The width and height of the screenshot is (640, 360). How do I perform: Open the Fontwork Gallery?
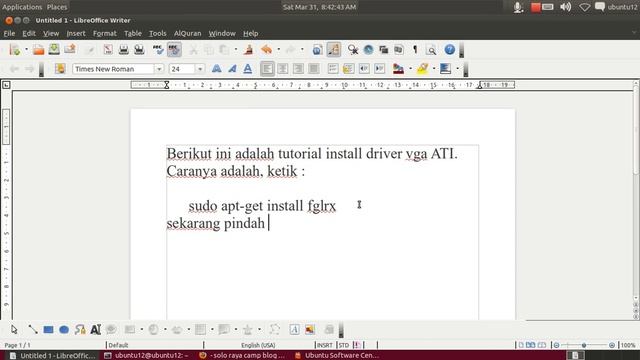(x=294, y=329)
